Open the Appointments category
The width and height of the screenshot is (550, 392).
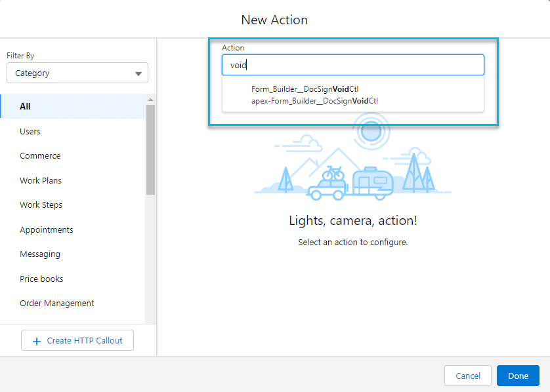(x=46, y=229)
